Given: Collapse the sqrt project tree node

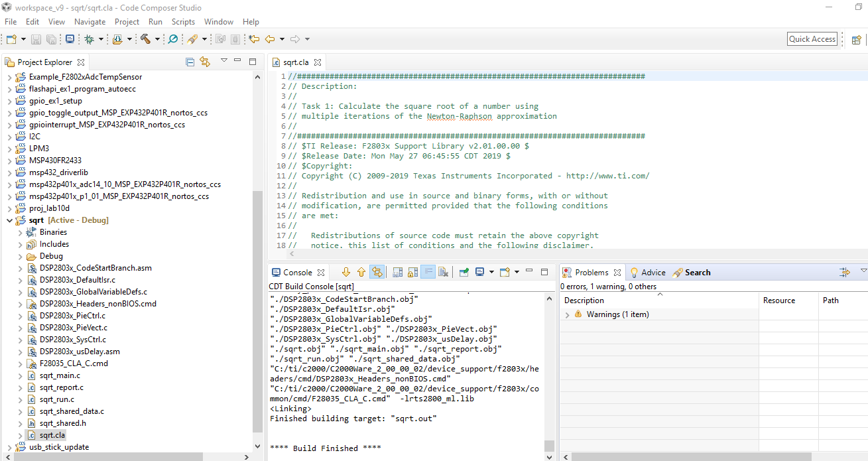Looking at the screenshot, I should (9, 220).
